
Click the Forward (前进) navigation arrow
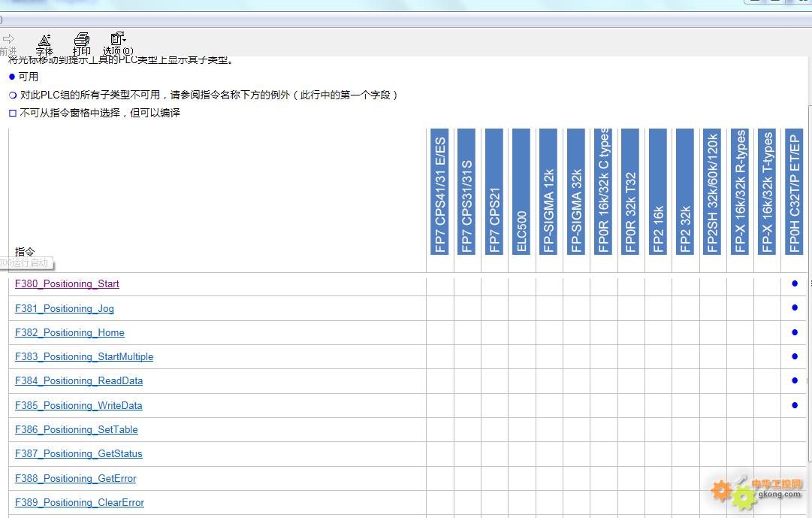click(8, 44)
